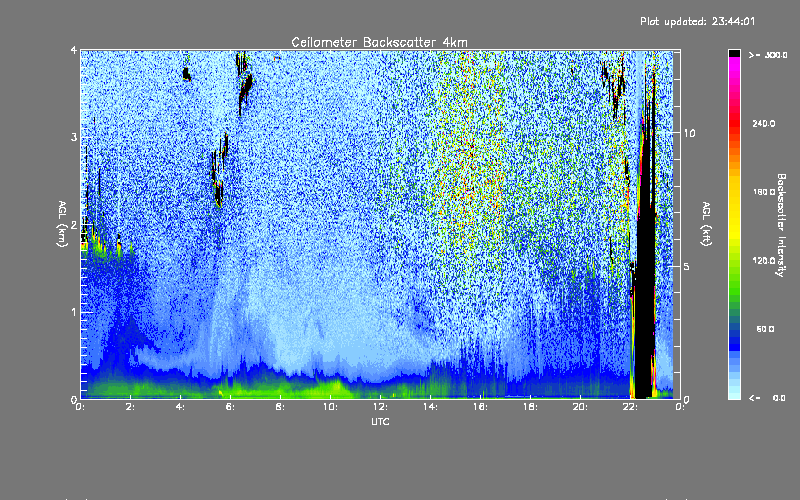Image resolution: width=800 pixels, height=500 pixels.
Task: Click the "180.0" colorbar value label
Action: coord(764,192)
